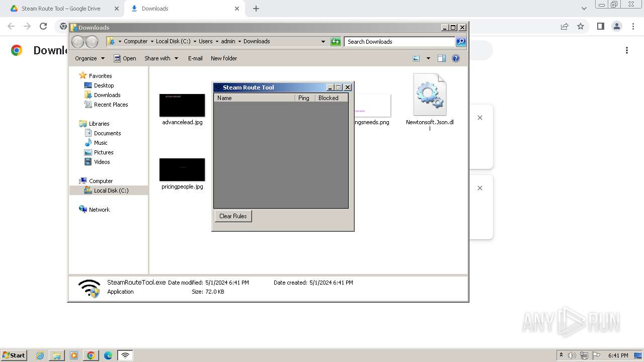Click the search magnifier icon in Explorer

click(460, 42)
